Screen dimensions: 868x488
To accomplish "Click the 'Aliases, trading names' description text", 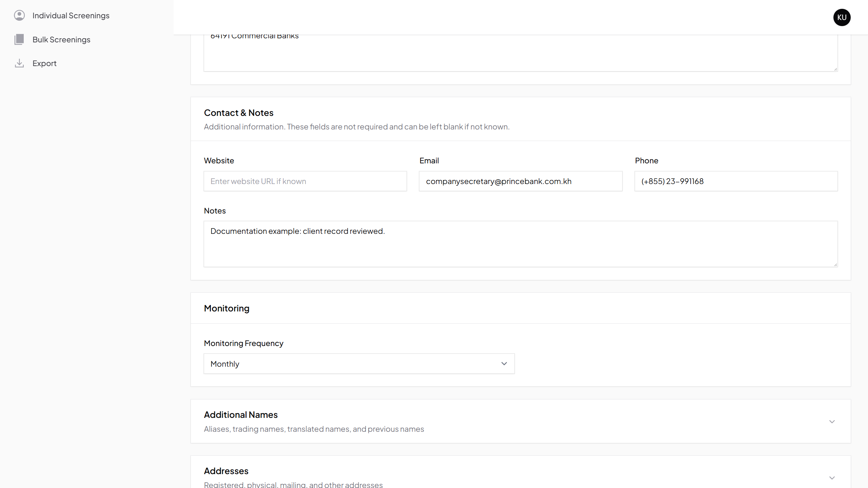I will (x=314, y=429).
